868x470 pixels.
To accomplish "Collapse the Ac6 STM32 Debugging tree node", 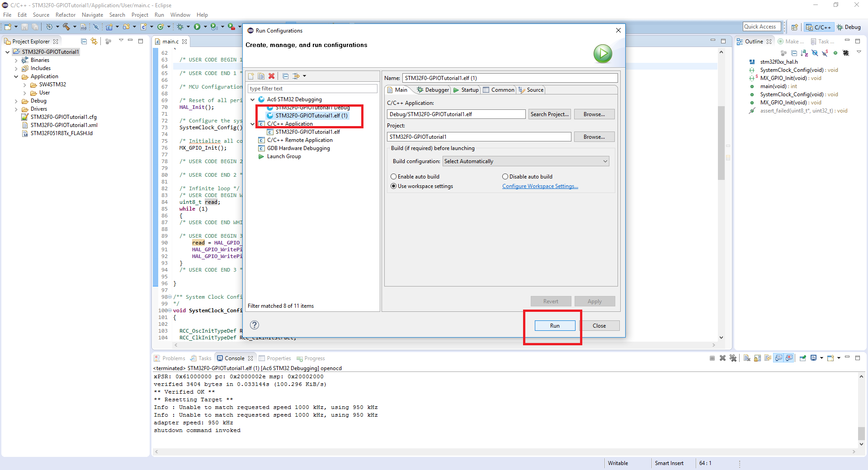I will pos(252,99).
